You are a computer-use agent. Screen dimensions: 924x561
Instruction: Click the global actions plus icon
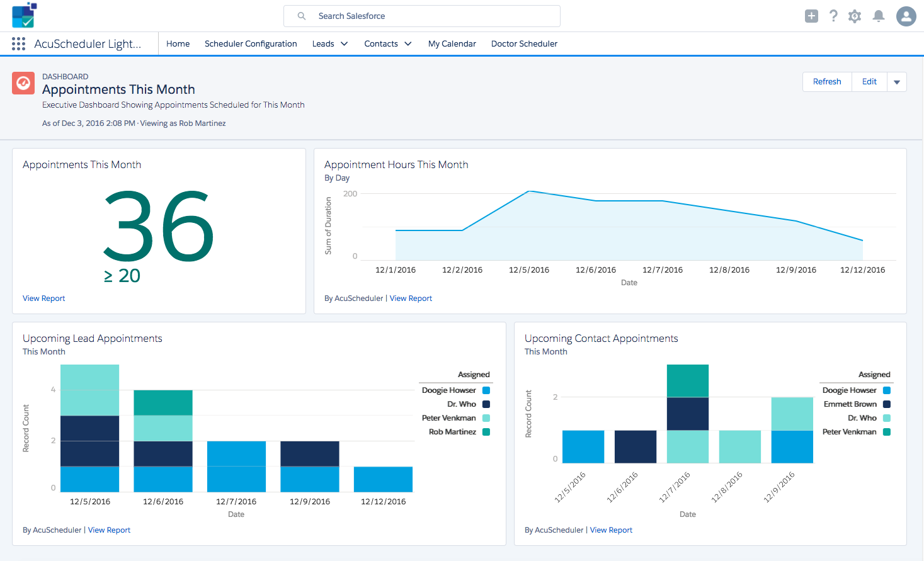coord(811,16)
